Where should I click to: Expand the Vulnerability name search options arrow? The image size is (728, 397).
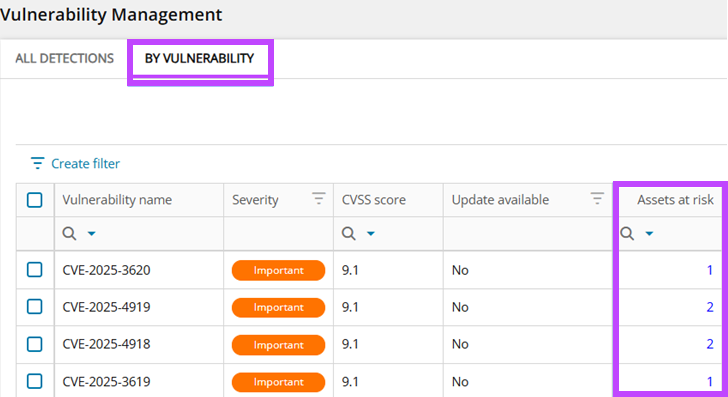[x=91, y=234]
